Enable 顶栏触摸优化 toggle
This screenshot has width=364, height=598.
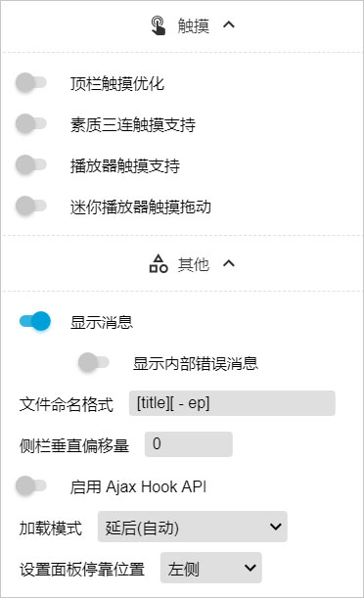tap(31, 83)
